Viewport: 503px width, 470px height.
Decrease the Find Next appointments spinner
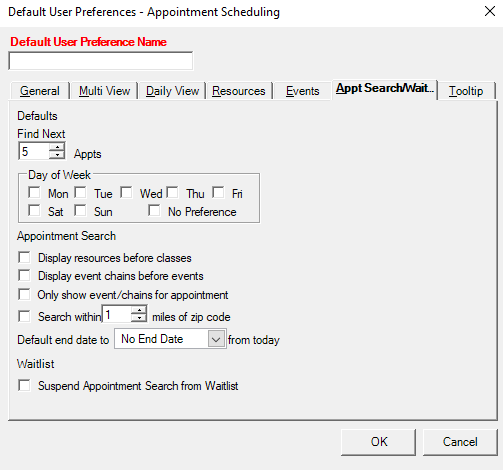pyautogui.click(x=57, y=155)
